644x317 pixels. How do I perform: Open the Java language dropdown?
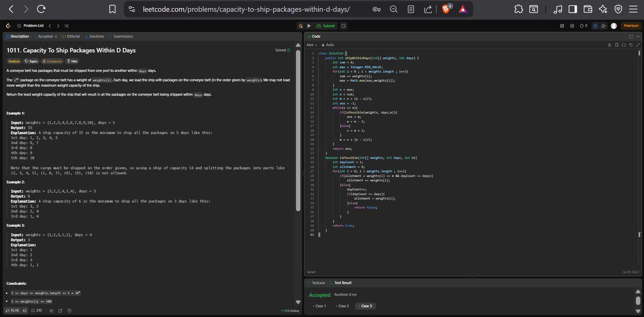coord(312,45)
